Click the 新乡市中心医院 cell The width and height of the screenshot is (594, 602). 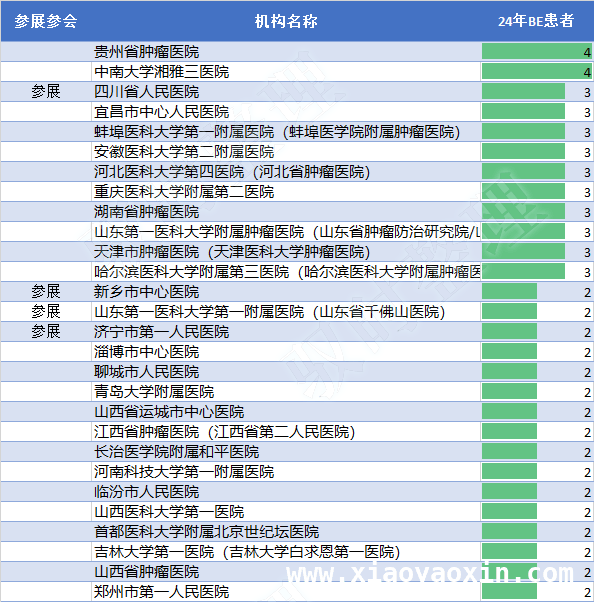coord(286,291)
